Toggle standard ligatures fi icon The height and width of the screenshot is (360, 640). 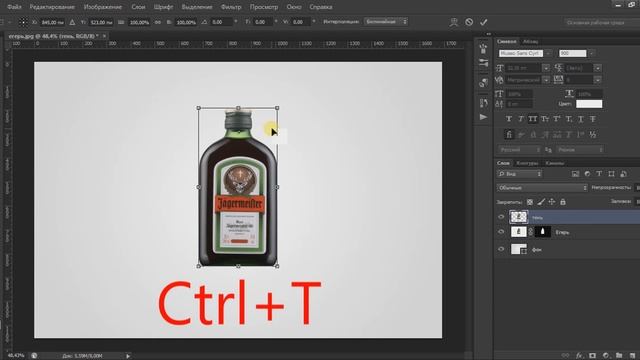pyautogui.click(x=509, y=134)
